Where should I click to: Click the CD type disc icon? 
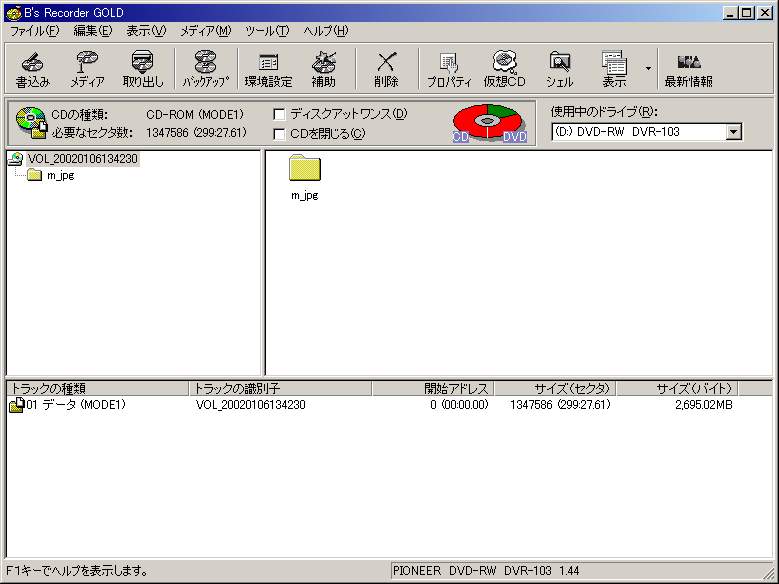tap(31, 122)
